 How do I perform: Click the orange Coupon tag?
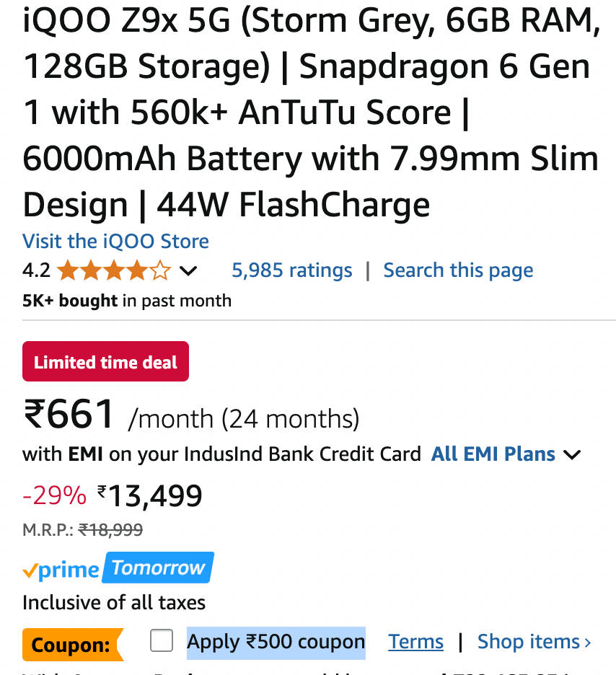point(71,645)
